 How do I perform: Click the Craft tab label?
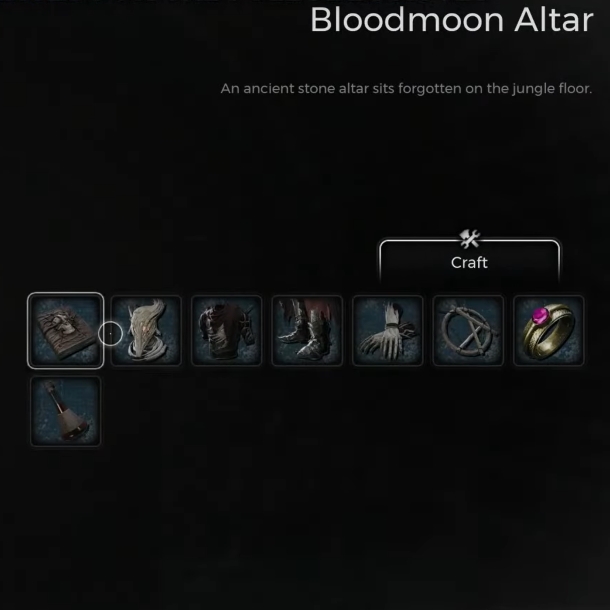(469, 263)
